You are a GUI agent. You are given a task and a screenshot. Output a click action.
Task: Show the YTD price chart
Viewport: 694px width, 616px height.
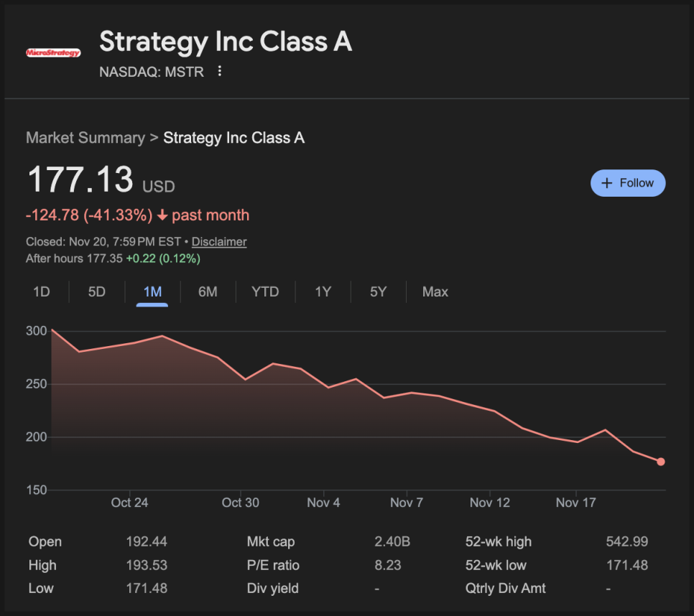pyautogui.click(x=265, y=291)
